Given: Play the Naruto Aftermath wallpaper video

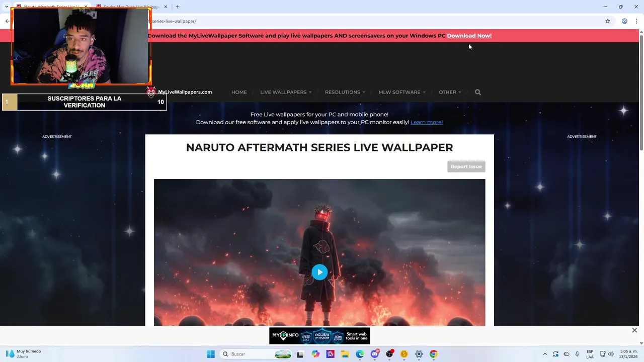Looking at the screenshot, I should click(x=319, y=272).
